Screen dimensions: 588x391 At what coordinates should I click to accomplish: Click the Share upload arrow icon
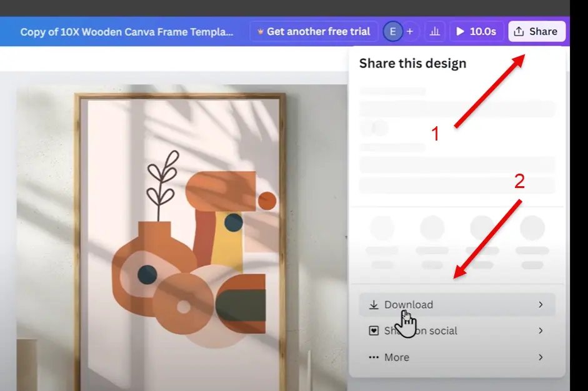click(x=519, y=31)
